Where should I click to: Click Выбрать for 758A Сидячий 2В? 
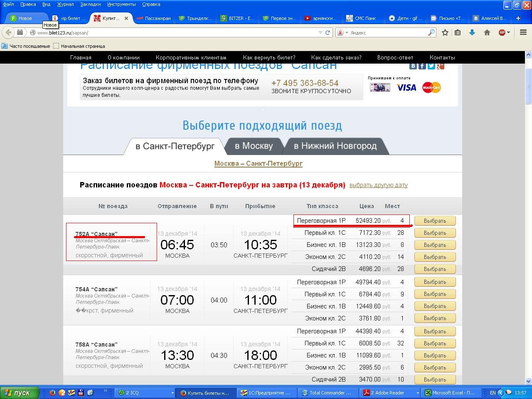435,379
